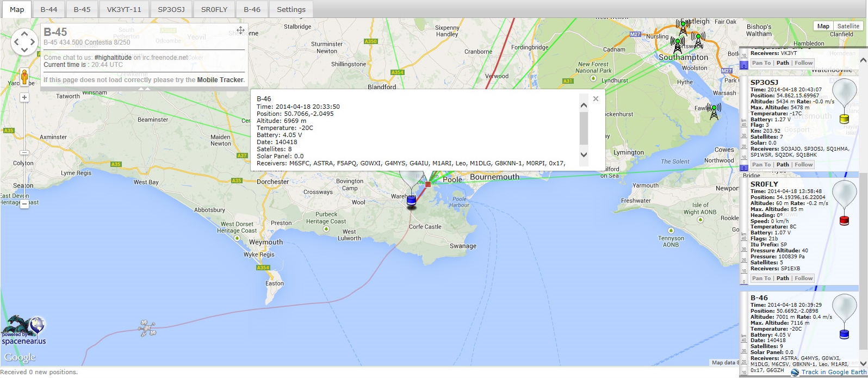The width and height of the screenshot is (868, 378).
Task: Open the SP3OSJ tab
Action: (x=171, y=9)
